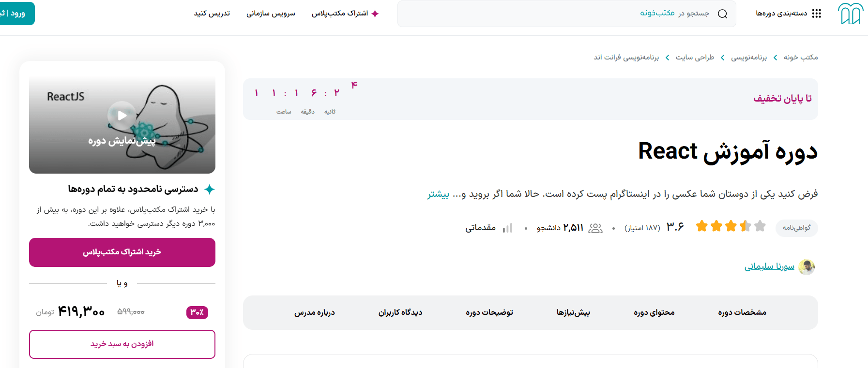The width and height of the screenshot is (868, 368).
Task: Click the گواهینامه badge
Action: point(796,228)
